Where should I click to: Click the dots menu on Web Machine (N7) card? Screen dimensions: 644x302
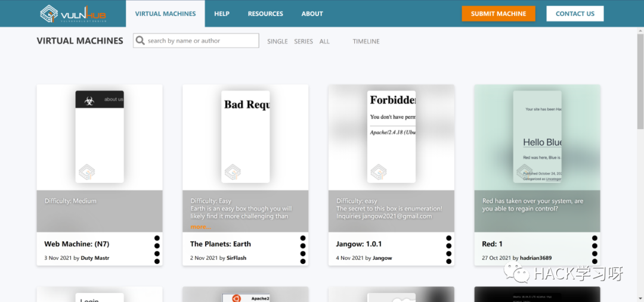[157, 250]
